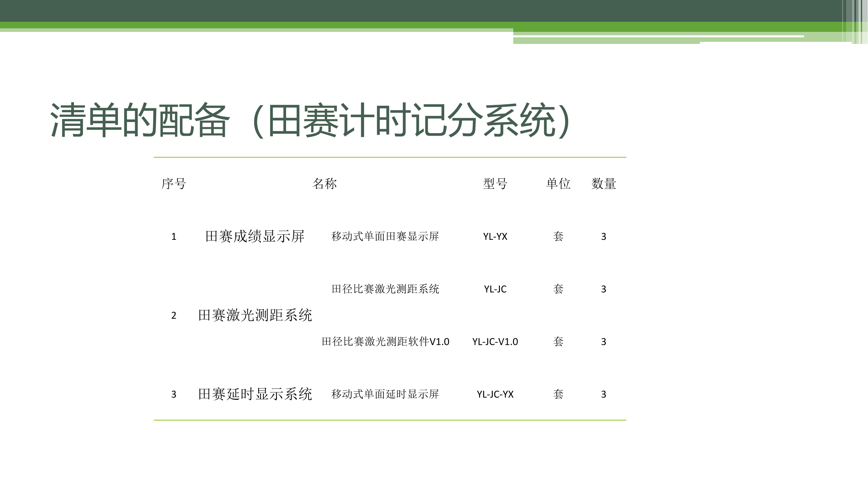Click the quantity 3 in YL-JC-YX row
The width and height of the screenshot is (868, 488).
pyautogui.click(x=603, y=394)
